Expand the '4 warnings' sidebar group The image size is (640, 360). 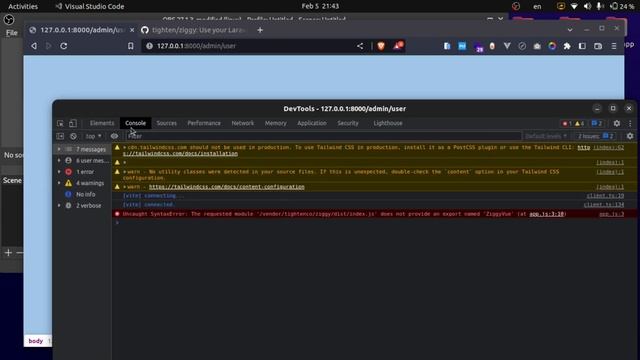(59, 183)
